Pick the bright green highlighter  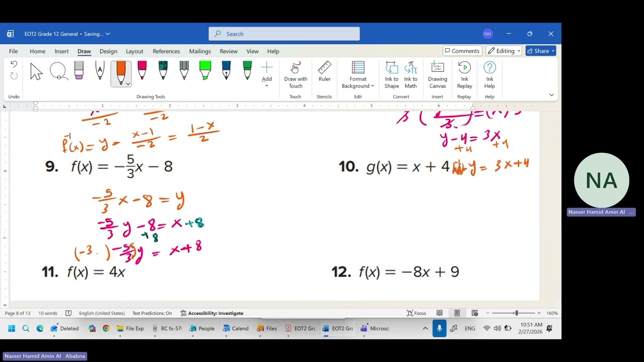[205, 71]
